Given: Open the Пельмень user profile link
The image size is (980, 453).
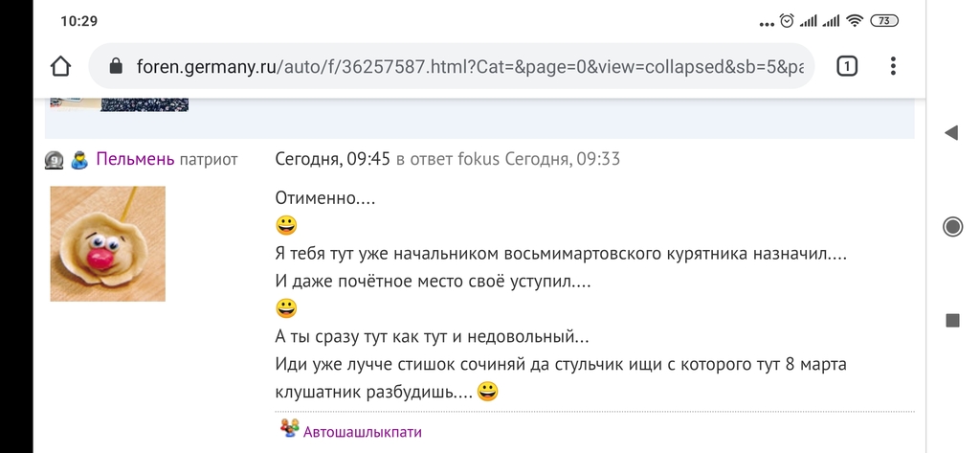Looking at the screenshot, I should (x=135, y=159).
